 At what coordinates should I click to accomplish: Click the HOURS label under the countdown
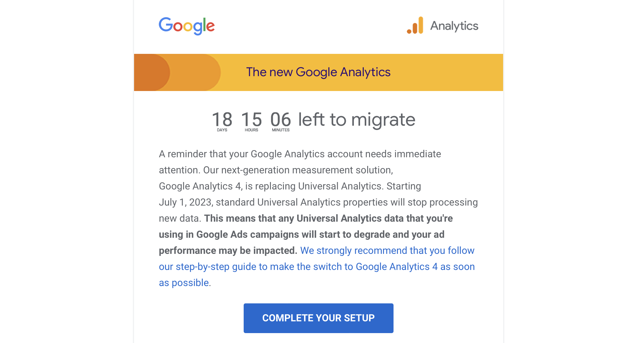(251, 130)
